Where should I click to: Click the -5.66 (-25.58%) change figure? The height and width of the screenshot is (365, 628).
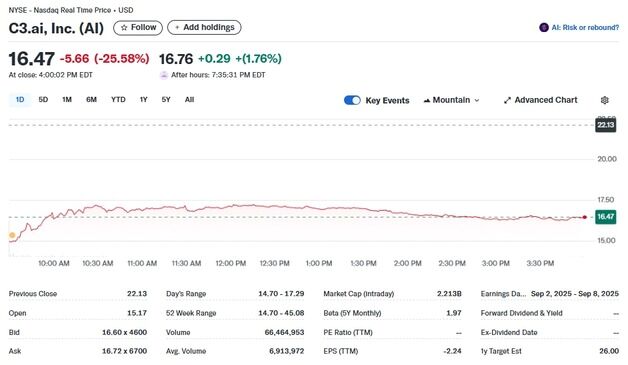click(x=105, y=58)
